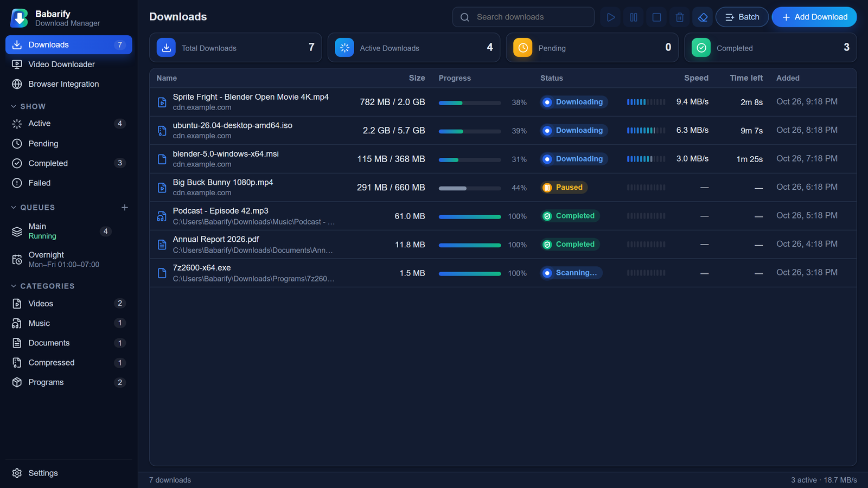Image resolution: width=868 pixels, height=488 pixels.
Task: Click the stop square toolbar icon
Action: pos(656,17)
